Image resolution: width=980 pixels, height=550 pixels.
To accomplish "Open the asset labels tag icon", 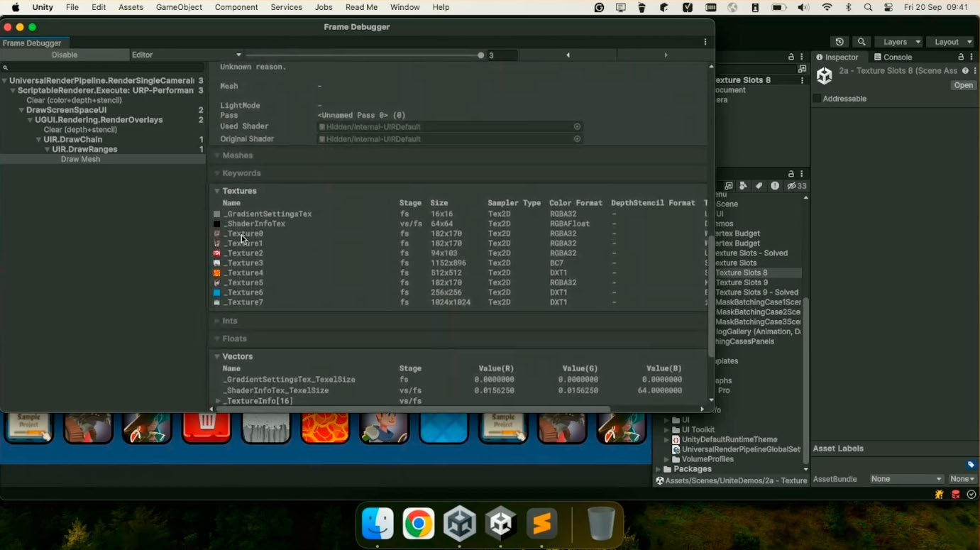I will pyautogui.click(x=971, y=465).
